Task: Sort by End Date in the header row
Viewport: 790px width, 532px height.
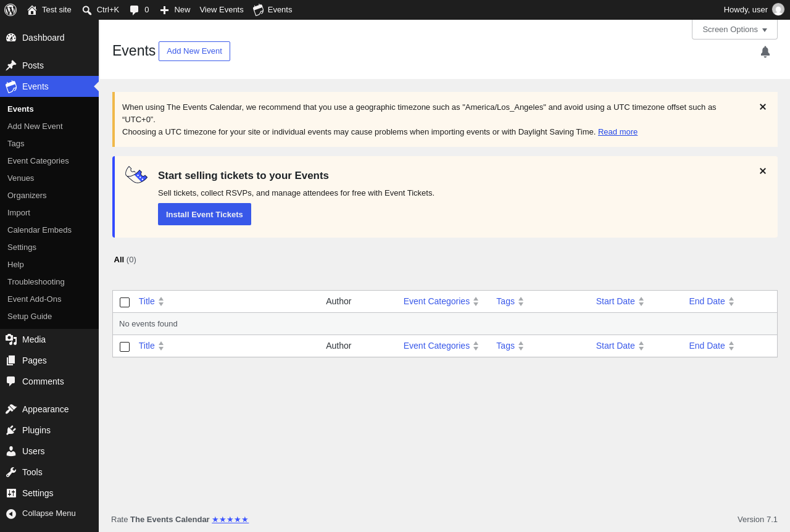Action: click(712, 301)
